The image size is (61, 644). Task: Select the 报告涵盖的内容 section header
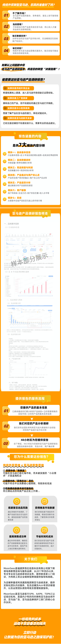[30, 136]
